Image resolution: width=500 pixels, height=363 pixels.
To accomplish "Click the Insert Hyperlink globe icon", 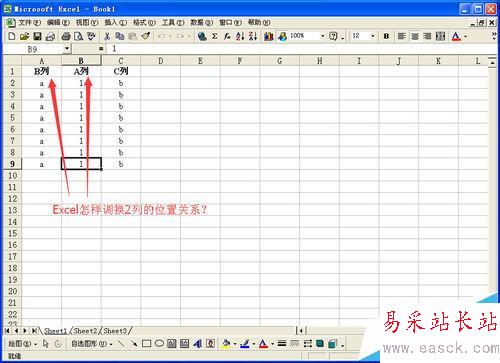I will 202,36.
